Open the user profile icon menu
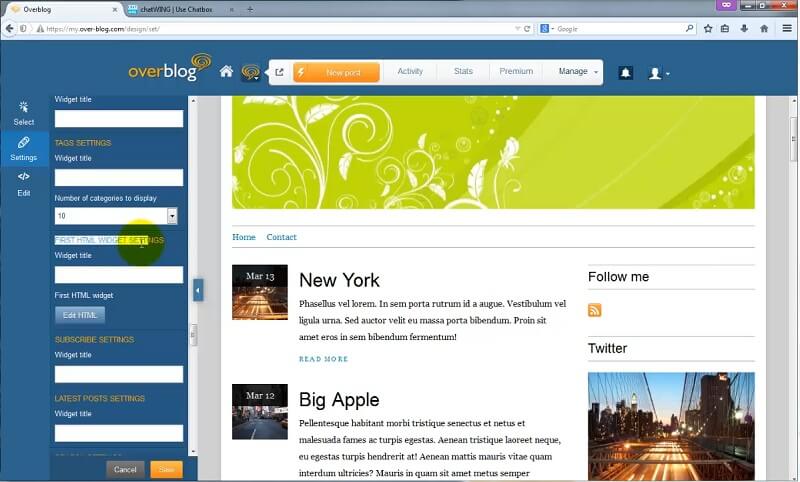 (x=658, y=73)
